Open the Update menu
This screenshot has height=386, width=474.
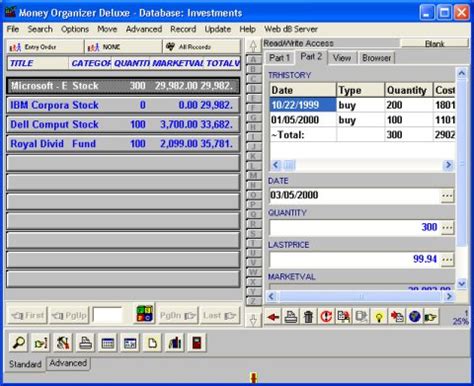point(218,29)
